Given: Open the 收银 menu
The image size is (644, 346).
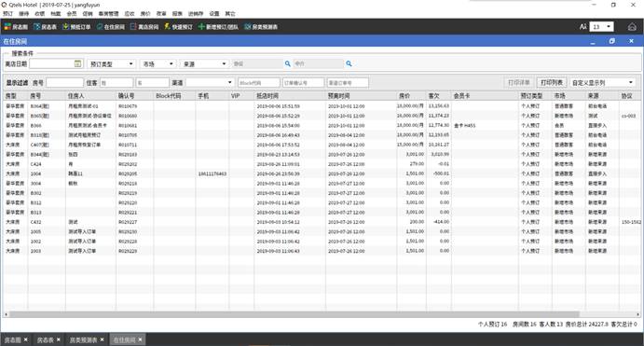Looking at the screenshot, I should pos(40,14).
